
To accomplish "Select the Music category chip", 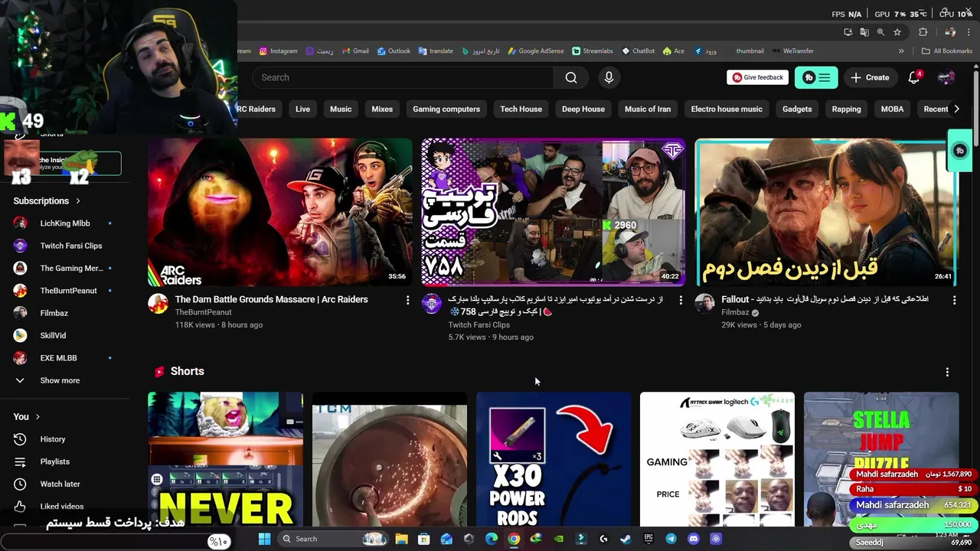I will click(x=341, y=109).
